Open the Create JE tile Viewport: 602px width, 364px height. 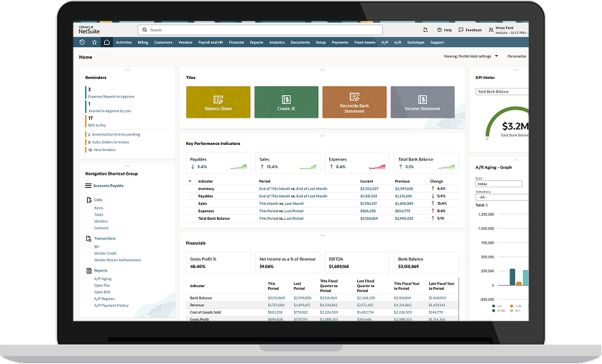click(x=286, y=102)
